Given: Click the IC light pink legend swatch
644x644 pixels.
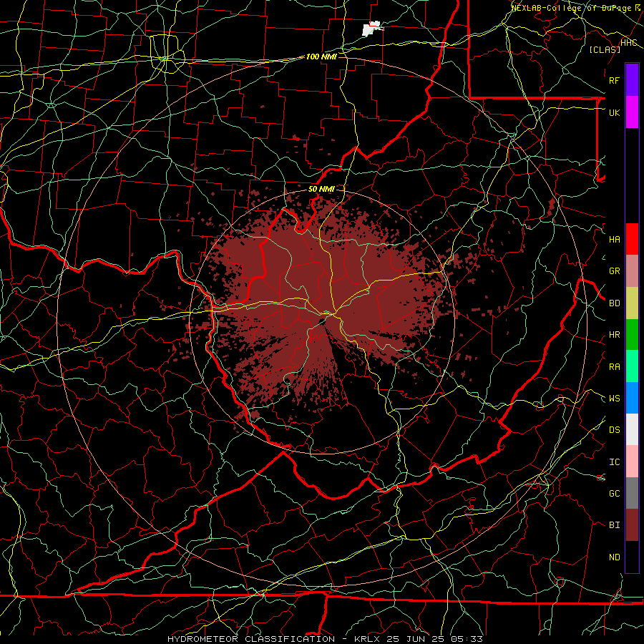Looking at the screenshot, I should point(632,462).
